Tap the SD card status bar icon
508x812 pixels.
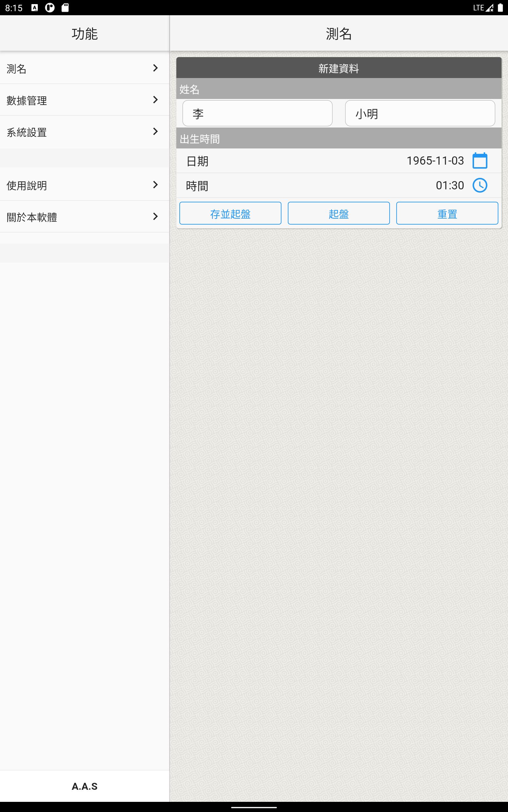pyautogui.click(x=65, y=8)
